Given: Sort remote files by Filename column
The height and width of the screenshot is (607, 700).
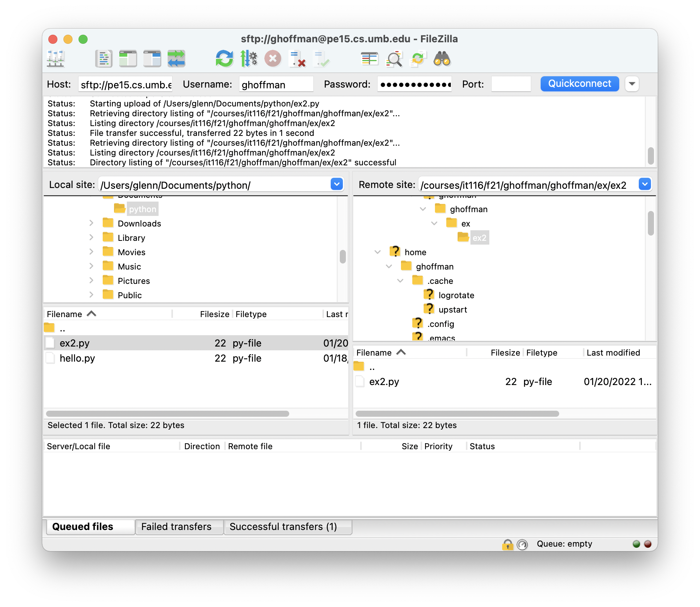Looking at the screenshot, I should click(x=410, y=353).
